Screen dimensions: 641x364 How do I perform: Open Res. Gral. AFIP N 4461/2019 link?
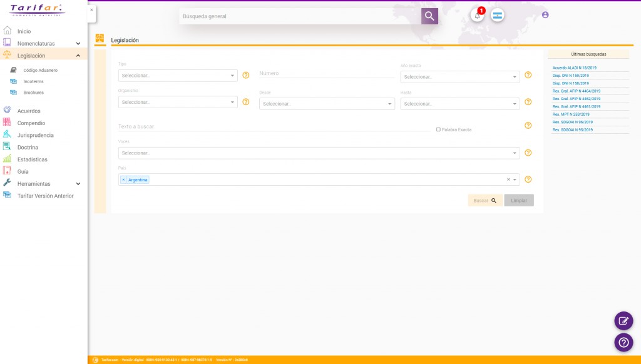tap(577, 106)
